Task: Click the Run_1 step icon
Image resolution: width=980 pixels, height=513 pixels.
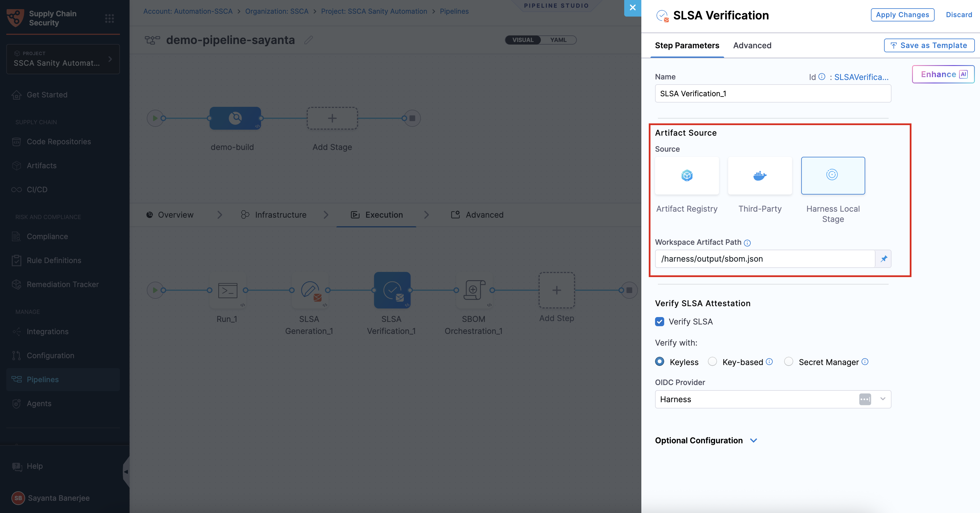Action: tap(228, 290)
